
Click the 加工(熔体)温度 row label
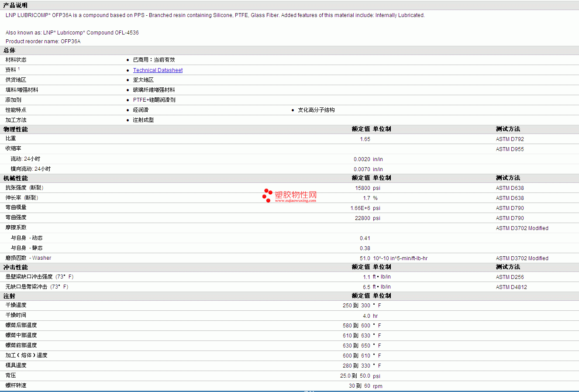pyautogui.click(x=26, y=355)
